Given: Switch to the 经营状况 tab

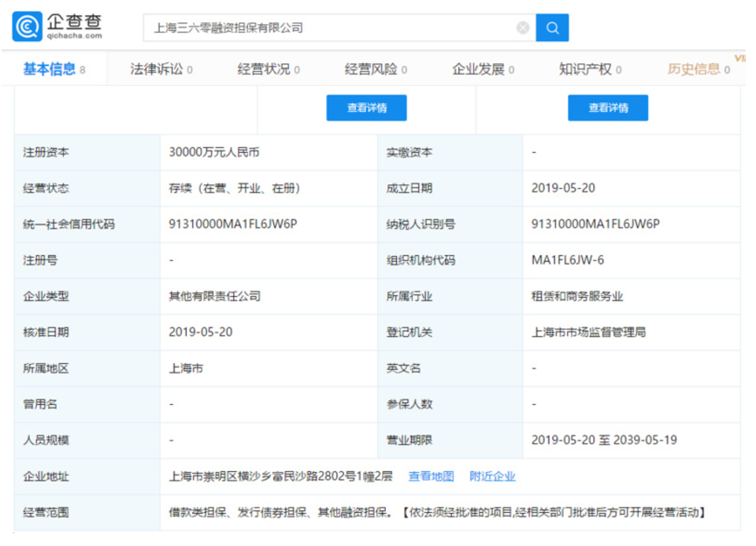Looking at the screenshot, I should pyautogui.click(x=268, y=69).
